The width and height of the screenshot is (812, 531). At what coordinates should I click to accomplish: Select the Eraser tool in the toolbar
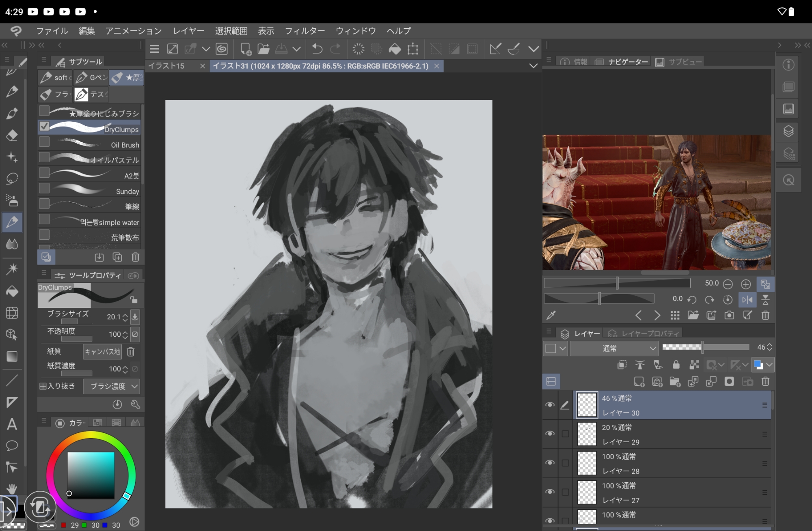[12, 135]
